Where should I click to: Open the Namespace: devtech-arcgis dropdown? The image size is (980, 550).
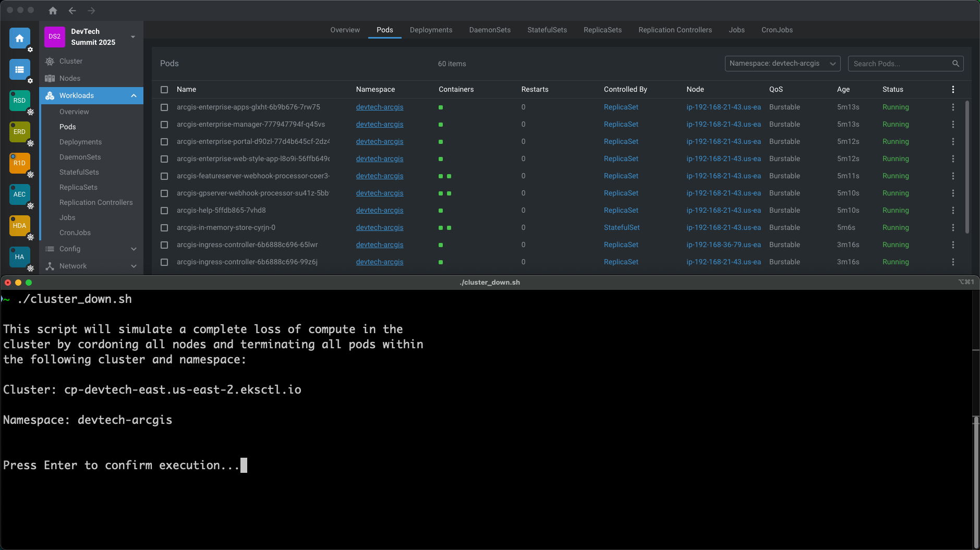[x=782, y=63]
